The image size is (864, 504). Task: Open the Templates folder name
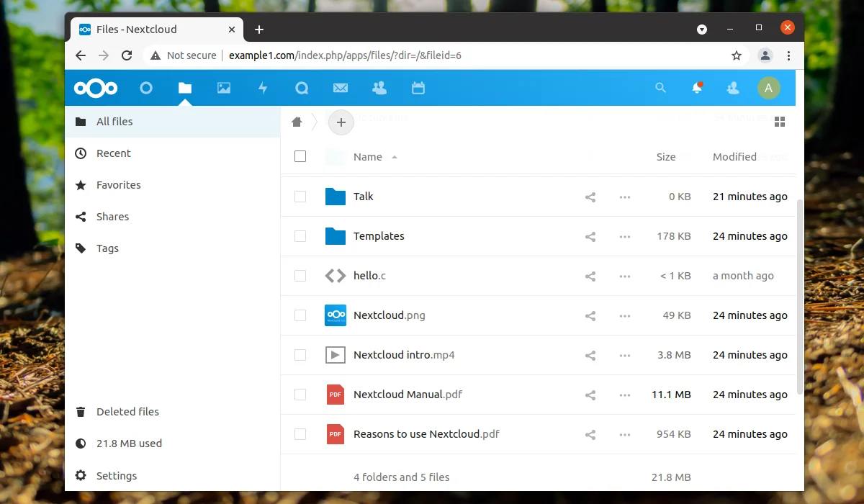[379, 236]
